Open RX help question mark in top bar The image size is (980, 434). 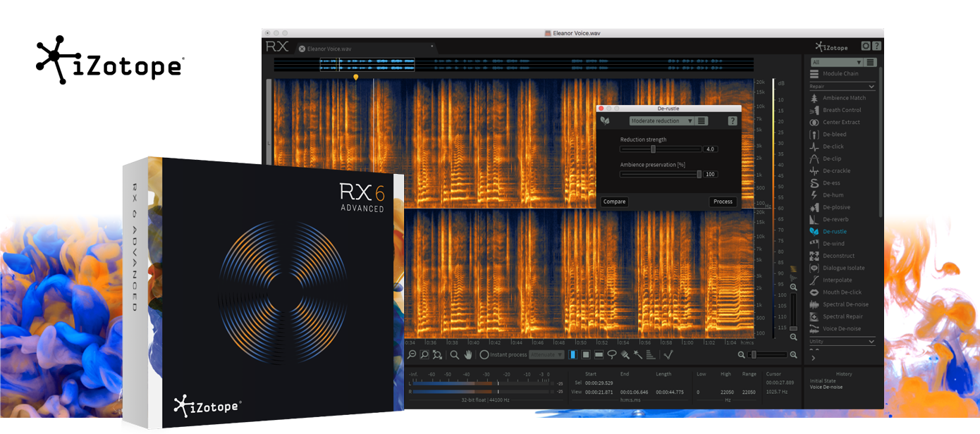pyautogui.click(x=876, y=46)
